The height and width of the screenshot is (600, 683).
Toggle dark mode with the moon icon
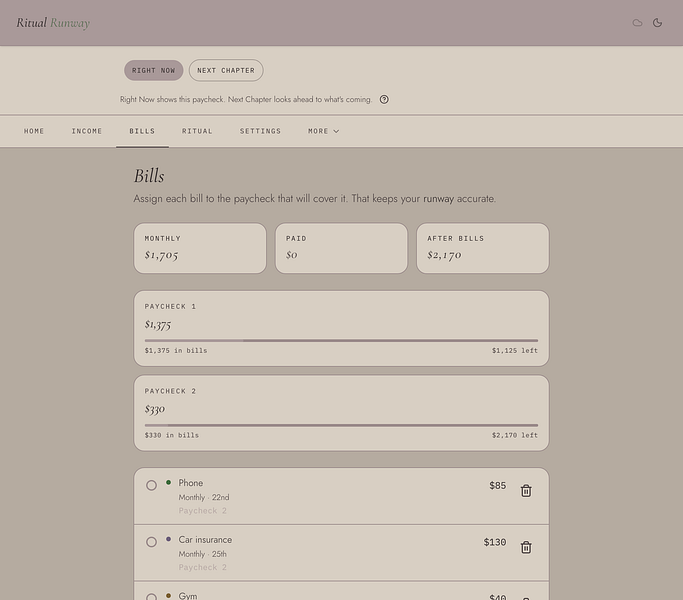point(657,23)
